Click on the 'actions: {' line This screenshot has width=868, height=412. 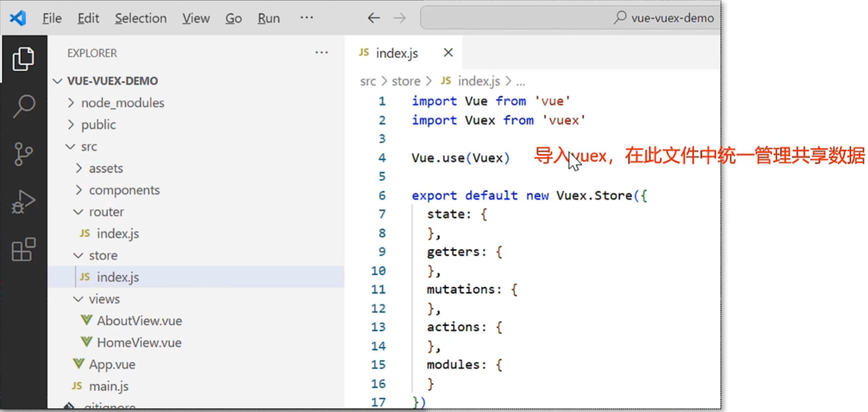(464, 327)
